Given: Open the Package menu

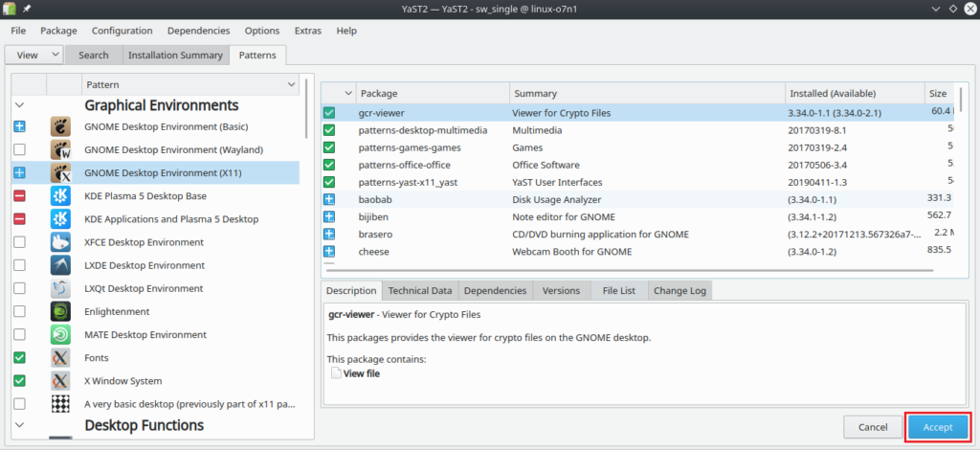Looking at the screenshot, I should pyautogui.click(x=58, y=31).
